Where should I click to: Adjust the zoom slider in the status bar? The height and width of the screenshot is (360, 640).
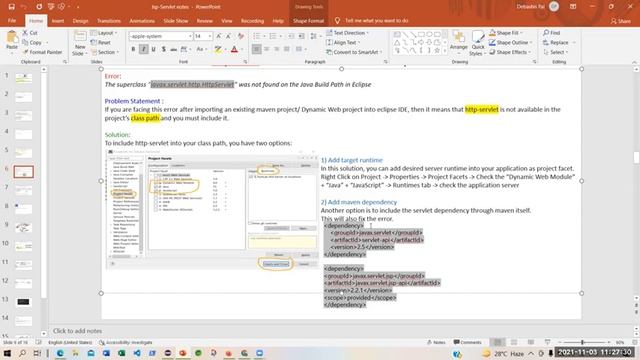pyautogui.click(x=582, y=342)
